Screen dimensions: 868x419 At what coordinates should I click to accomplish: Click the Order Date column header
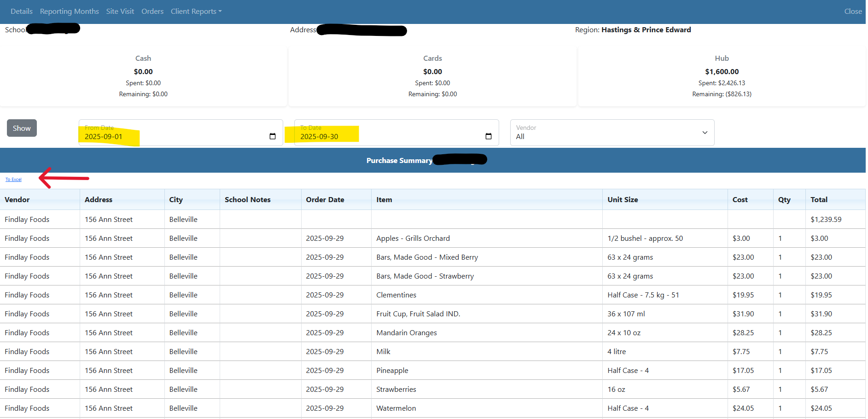(325, 199)
